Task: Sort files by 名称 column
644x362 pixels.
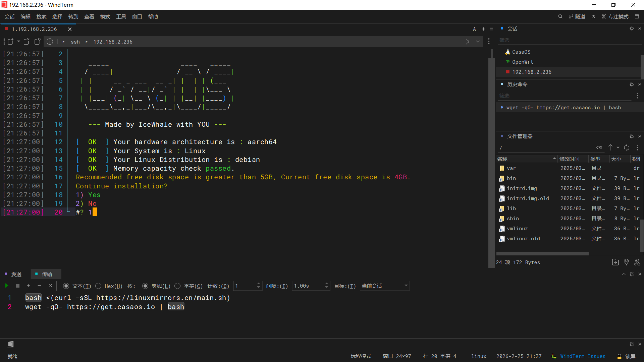Action: [527, 159]
